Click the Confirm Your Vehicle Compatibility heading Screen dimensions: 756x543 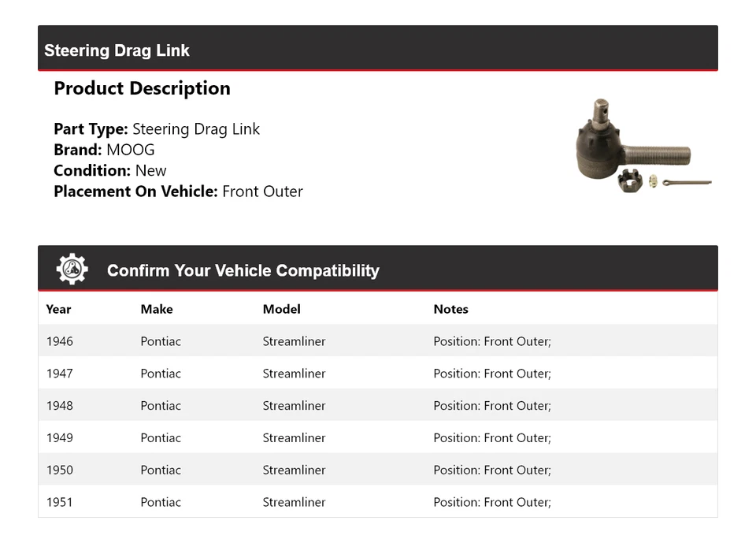tap(243, 270)
